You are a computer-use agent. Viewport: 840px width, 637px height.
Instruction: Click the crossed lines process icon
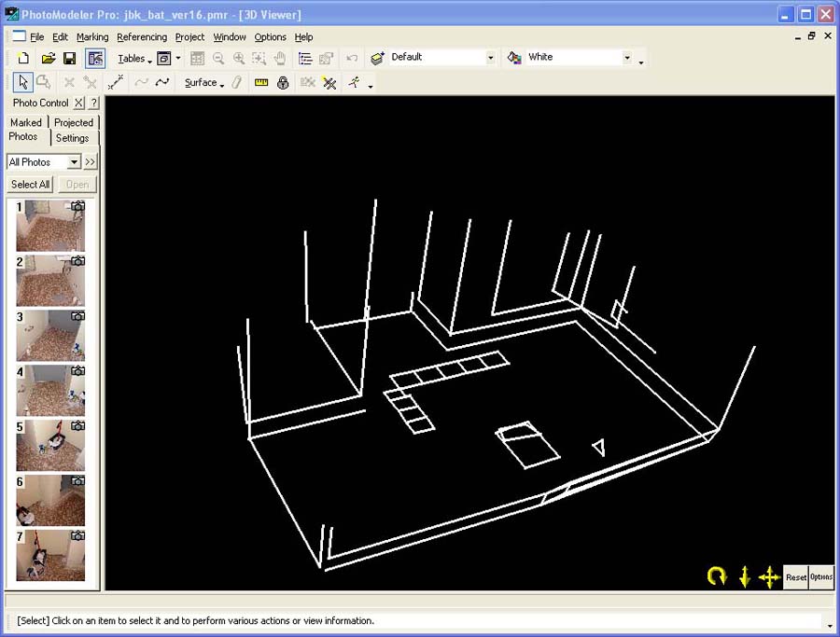(329, 82)
